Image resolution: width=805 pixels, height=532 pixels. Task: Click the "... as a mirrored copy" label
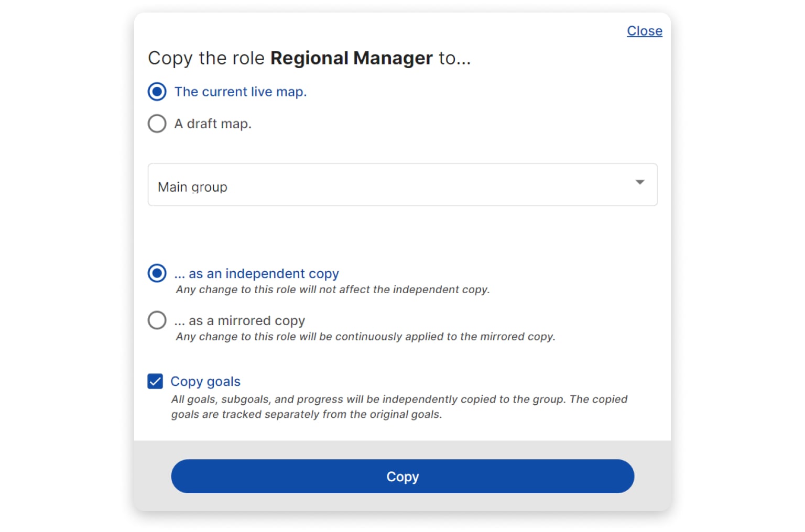pyautogui.click(x=240, y=320)
